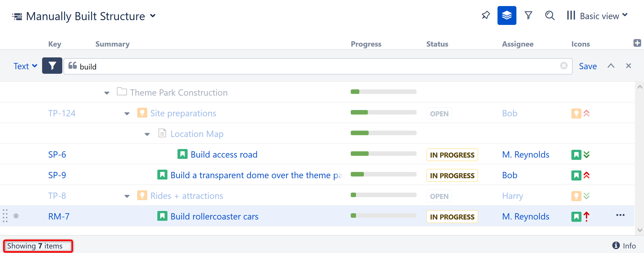The width and height of the screenshot is (644, 253).
Task: Toggle the blue layers button
Action: [x=507, y=16]
